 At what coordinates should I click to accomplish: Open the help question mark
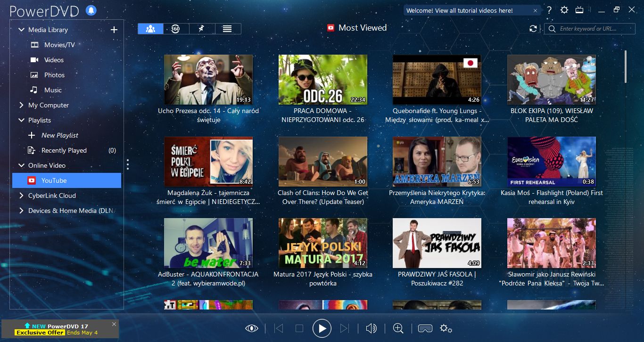(549, 10)
